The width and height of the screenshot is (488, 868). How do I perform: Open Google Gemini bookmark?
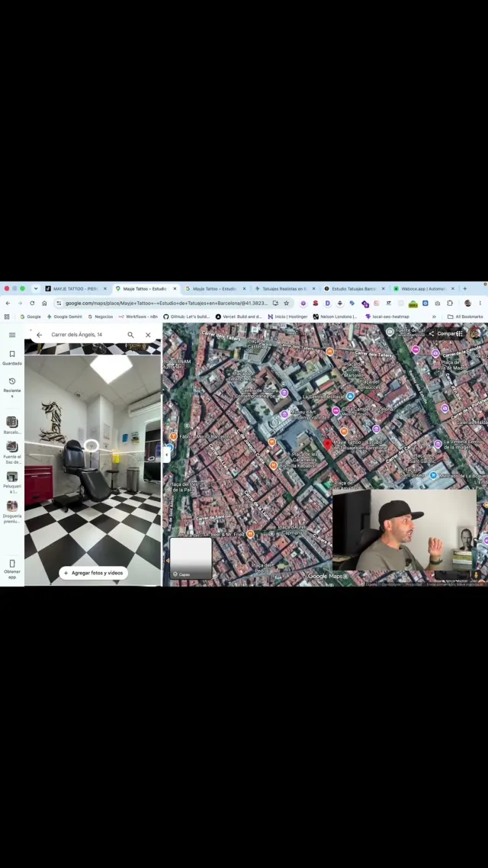(x=64, y=317)
